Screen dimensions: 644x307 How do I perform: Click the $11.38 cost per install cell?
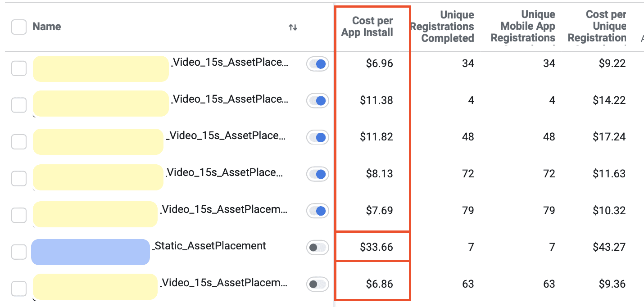point(376,100)
